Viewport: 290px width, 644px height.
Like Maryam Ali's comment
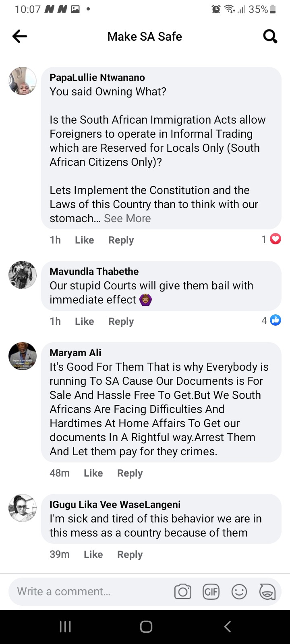(93, 473)
